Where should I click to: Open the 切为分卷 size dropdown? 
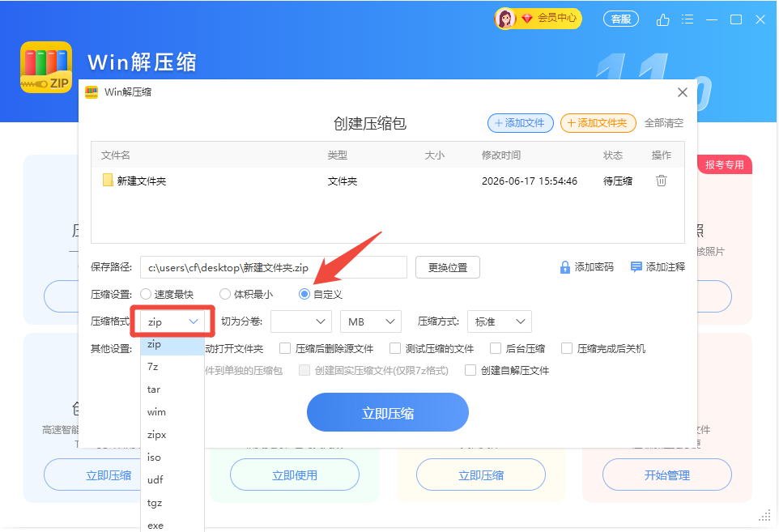pos(301,322)
